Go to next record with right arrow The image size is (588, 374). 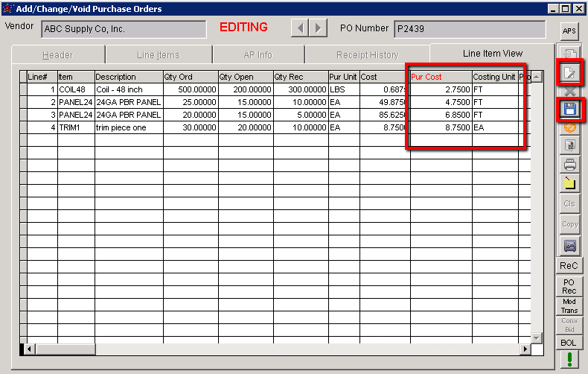[318, 28]
